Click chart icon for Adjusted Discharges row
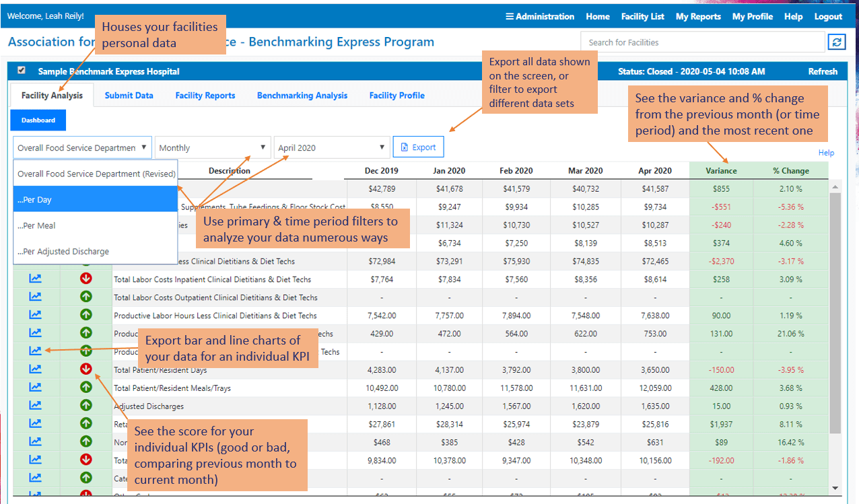859x504 pixels. 35,406
